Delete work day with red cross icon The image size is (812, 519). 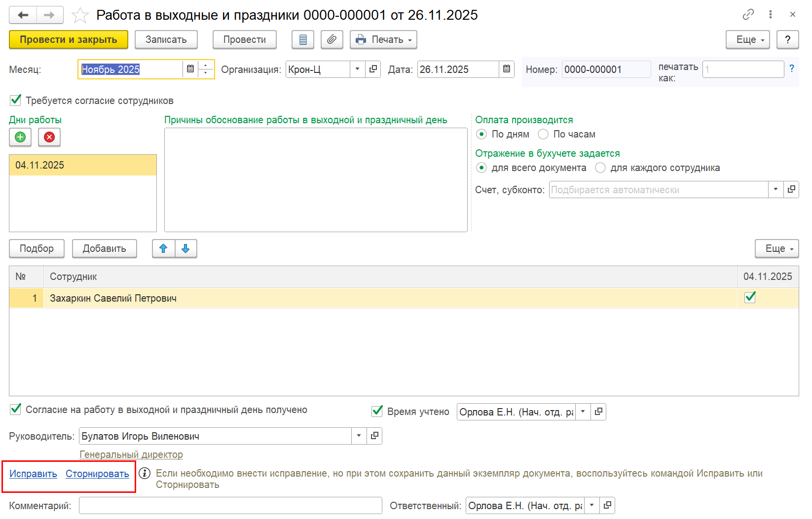point(49,137)
